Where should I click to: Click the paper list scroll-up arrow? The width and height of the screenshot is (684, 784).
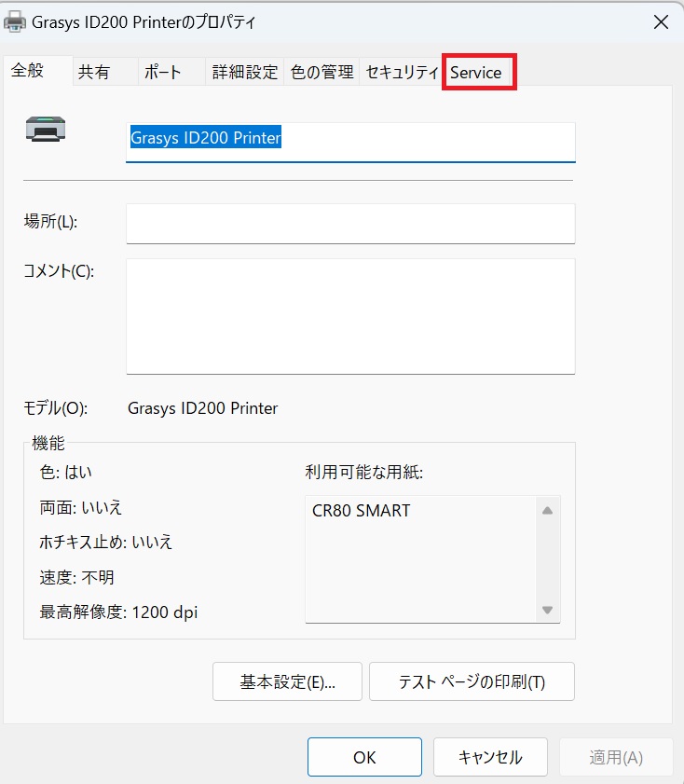tap(548, 511)
